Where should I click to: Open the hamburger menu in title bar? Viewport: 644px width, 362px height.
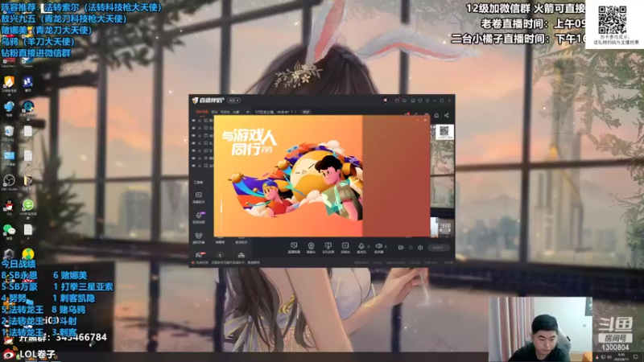click(x=427, y=101)
